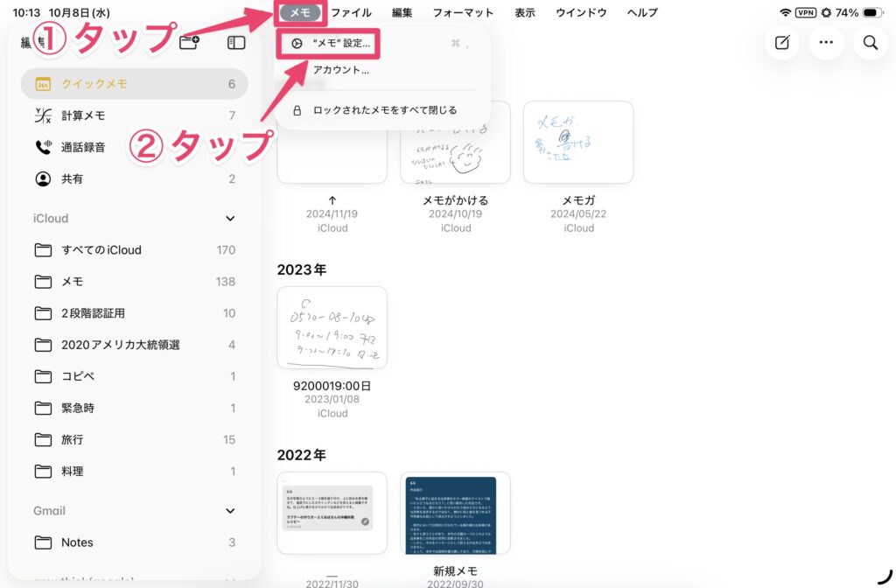Screen dimensions: 896x588
Task: Select アカウント... menu entry
Action: coord(341,70)
